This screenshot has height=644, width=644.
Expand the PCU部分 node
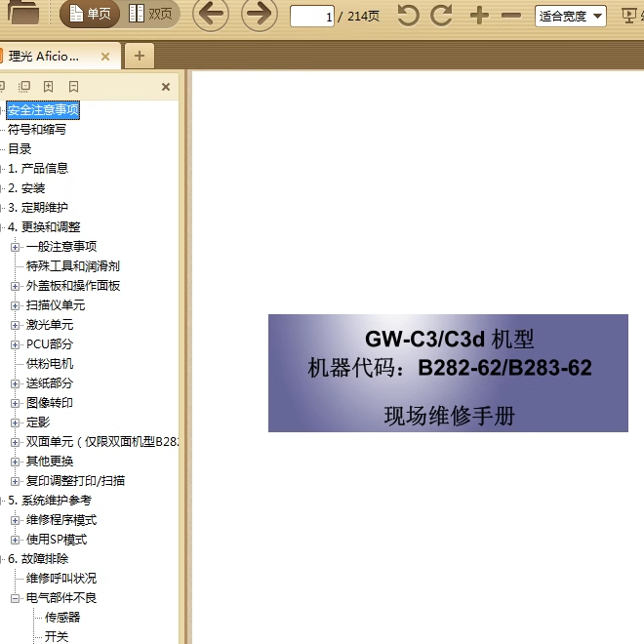pos(15,344)
